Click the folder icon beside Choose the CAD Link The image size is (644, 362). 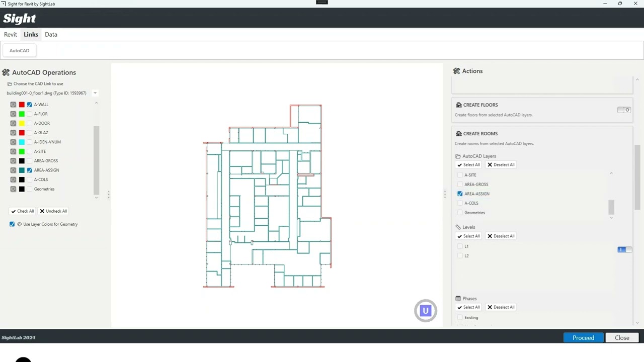pos(10,84)
